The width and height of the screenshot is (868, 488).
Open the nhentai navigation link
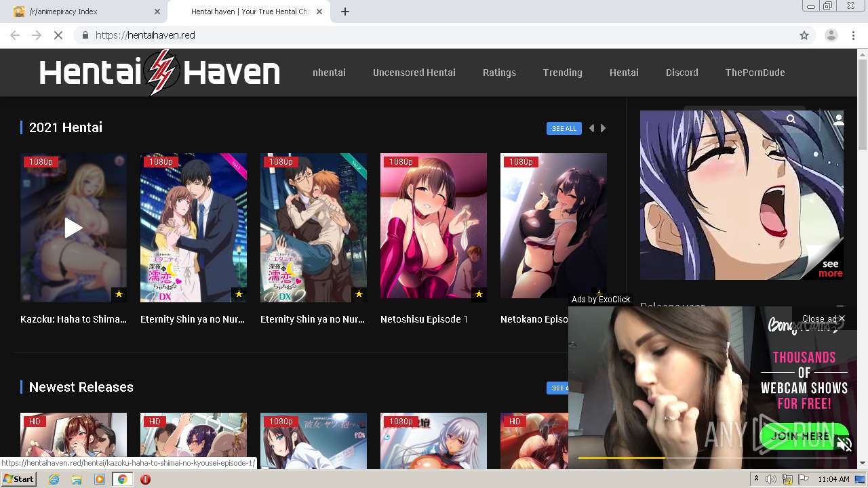pyautogui.click(x=329, y=73)
